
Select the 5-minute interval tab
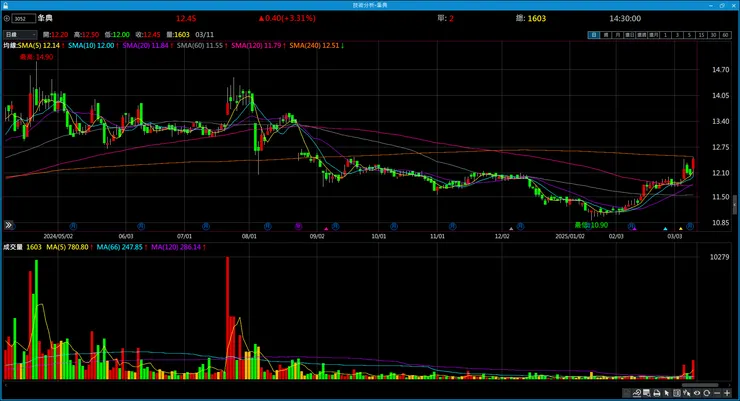point(690,35)
